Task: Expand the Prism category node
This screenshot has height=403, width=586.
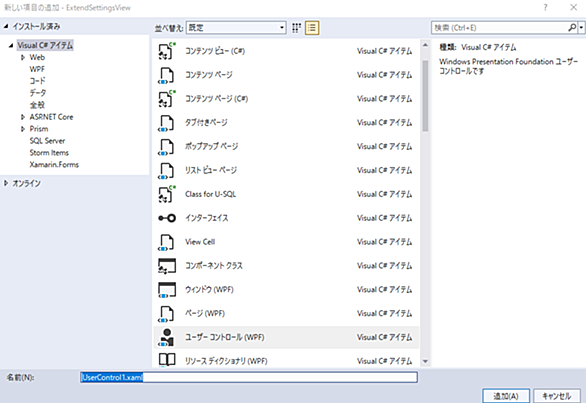Action: coord(23,129)
